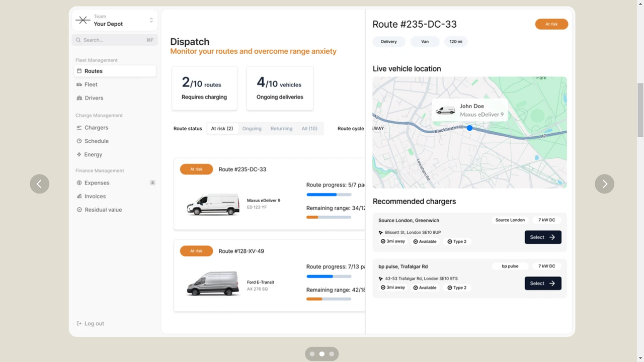The image size is (644, 362).
Task: Select the Source London Greenwich charger
Action: [543, 237]
